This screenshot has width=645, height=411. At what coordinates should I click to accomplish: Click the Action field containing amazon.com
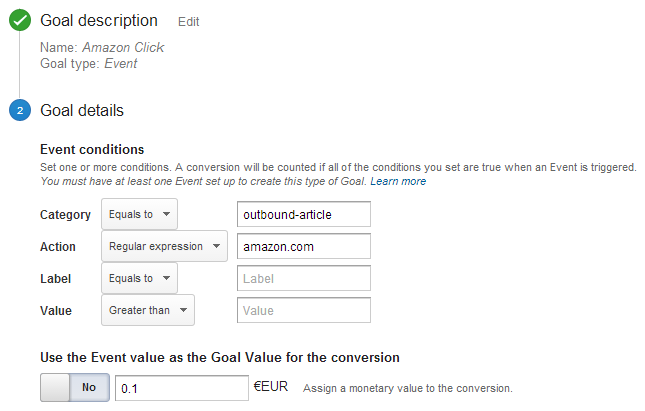tap(304, 246)
